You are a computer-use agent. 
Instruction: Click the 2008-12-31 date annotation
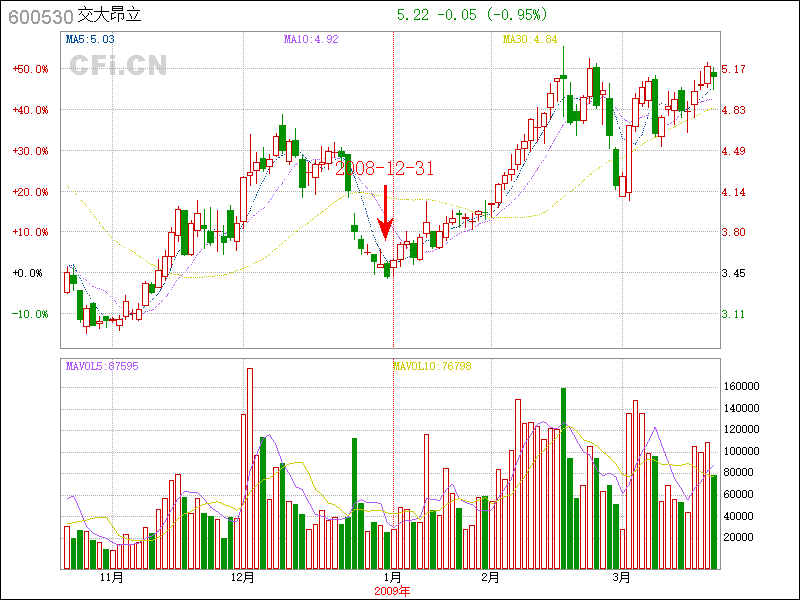(x=385, y=168)
